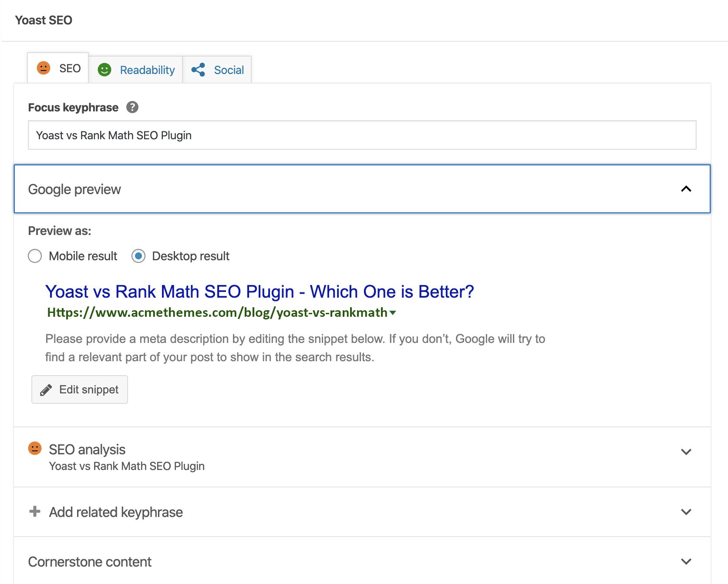Click the Focus keyphrase help question mark icon

click(132, 107)
